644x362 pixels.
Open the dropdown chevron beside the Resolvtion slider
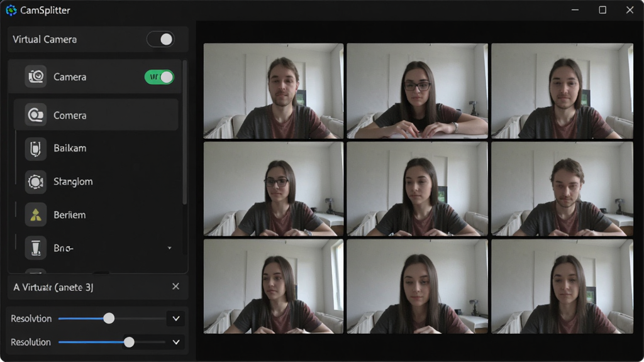pos(176,319)
